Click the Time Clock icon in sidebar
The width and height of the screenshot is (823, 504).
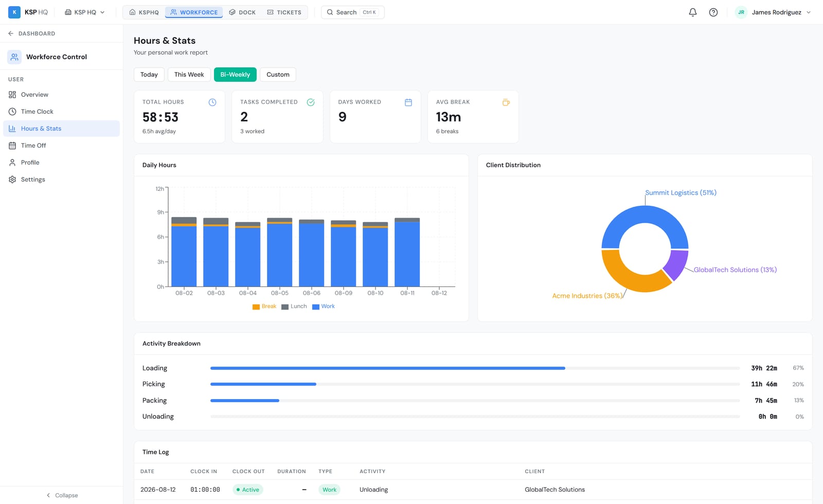point(12,112)
